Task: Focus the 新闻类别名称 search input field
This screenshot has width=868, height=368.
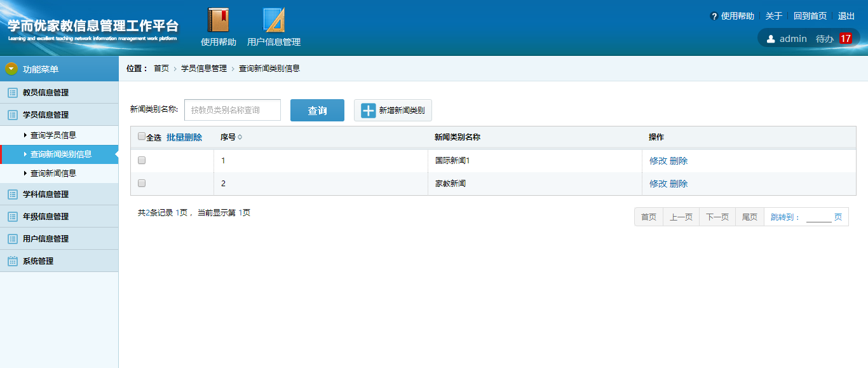Action: (x=233, y=110)
